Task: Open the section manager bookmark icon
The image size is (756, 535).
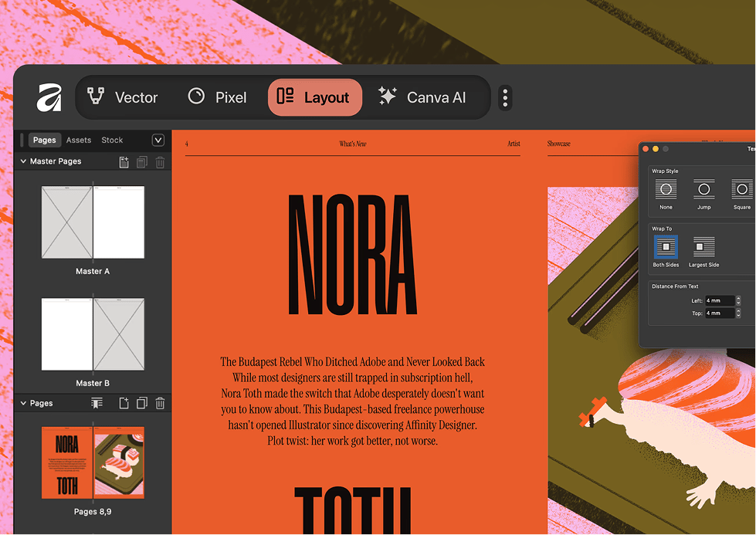Action: coord(97,403)
